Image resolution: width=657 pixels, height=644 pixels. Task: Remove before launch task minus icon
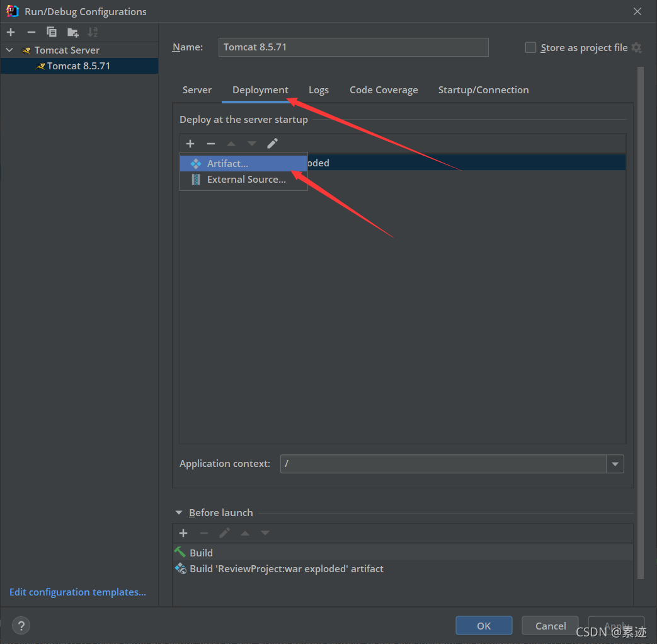[x=204, y=533]
